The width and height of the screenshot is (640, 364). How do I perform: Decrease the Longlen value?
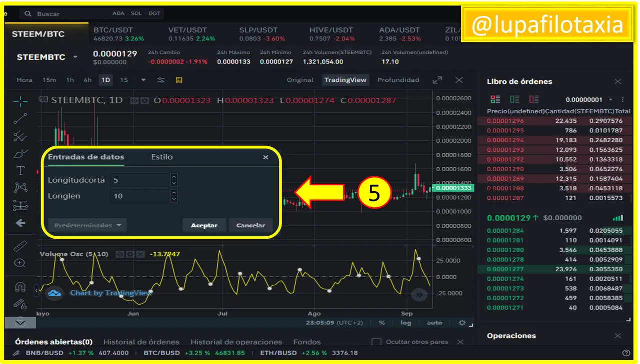pyautogui.click(x=174, y=199)
